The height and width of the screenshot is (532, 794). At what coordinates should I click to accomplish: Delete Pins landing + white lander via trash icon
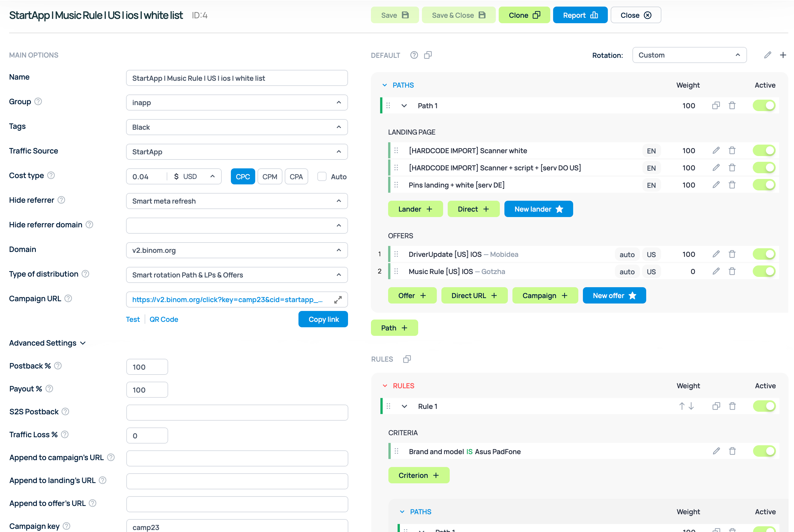click(732, 185)
